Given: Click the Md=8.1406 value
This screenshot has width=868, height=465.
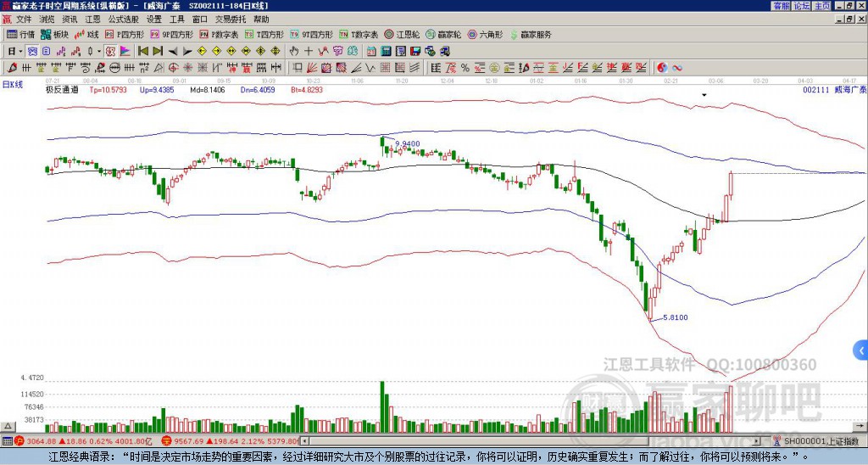Looking at the screenshot, I should click(208, 90).
